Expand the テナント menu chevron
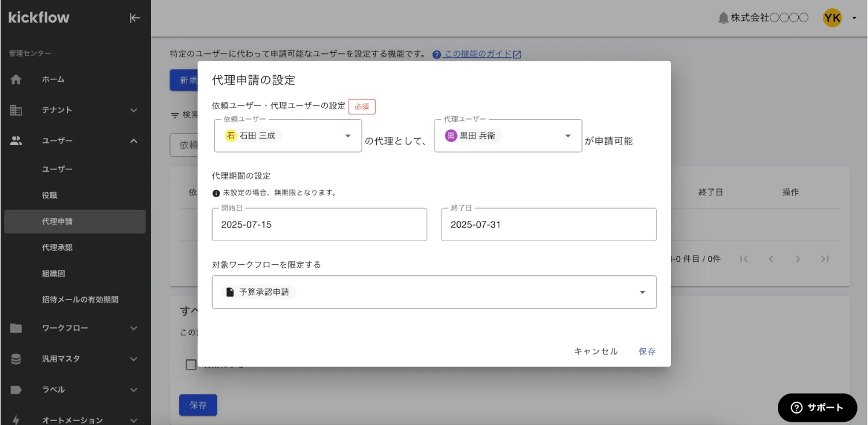The height and width of the screenshot is (425, 868). coord(133,110)
